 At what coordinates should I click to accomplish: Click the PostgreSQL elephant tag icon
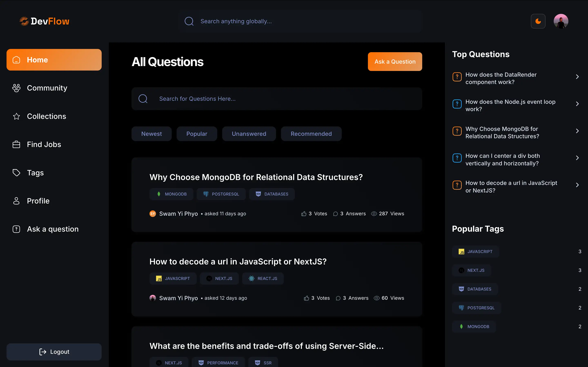point(206,194)
